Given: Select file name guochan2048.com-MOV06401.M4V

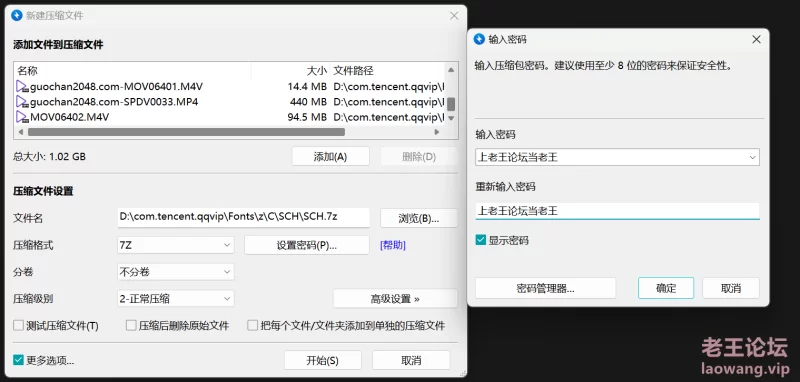Looking at the screenshot, I should (116, 87).
